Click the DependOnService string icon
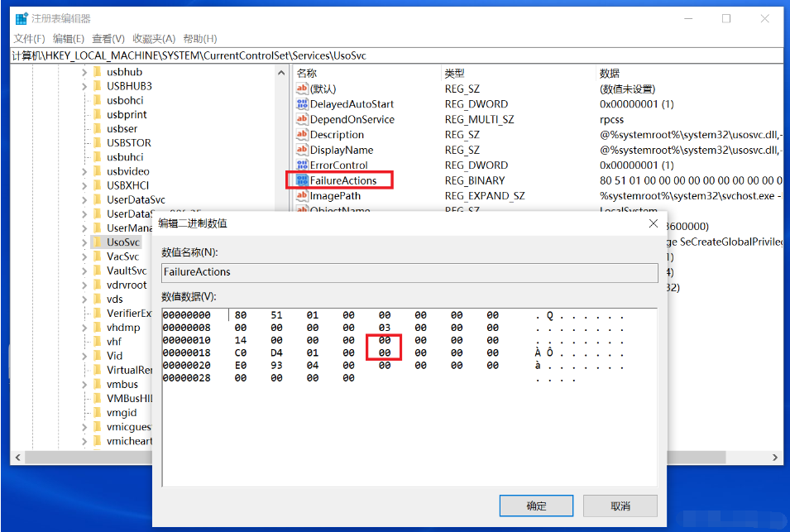The height and width of the screenshot is (532, 790). coord(302,119)
